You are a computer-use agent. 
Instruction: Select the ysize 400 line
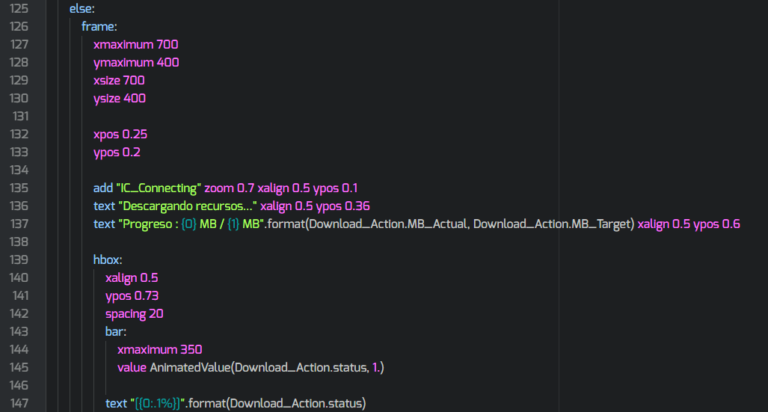coord(119,98)
